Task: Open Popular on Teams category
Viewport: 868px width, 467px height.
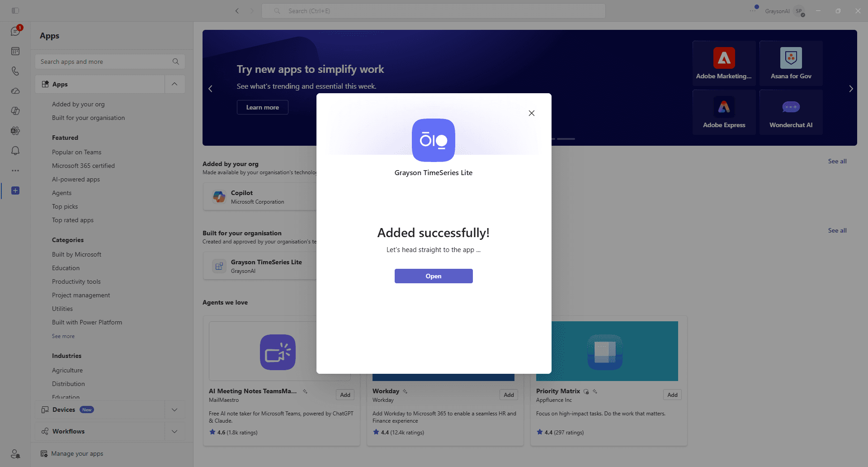Action: pyautogui.click(x=76, y=152)
